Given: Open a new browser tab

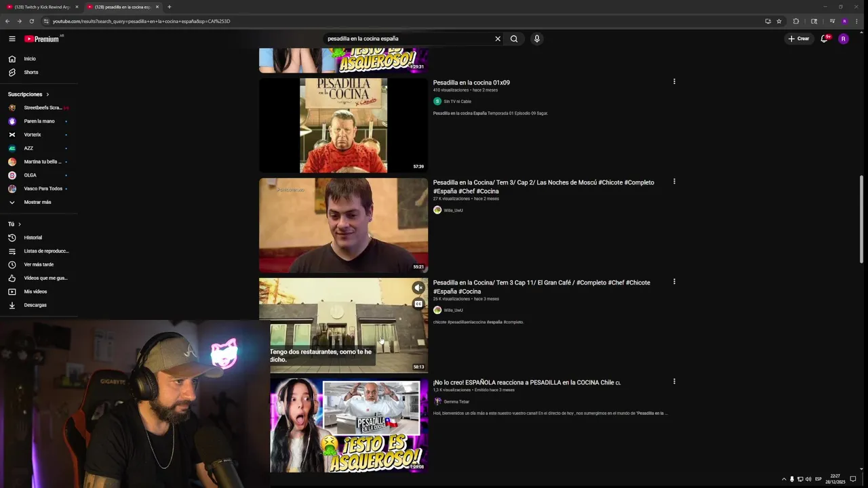Looking at the screenshot, I should pyautogui.click(x=169, y=7).
